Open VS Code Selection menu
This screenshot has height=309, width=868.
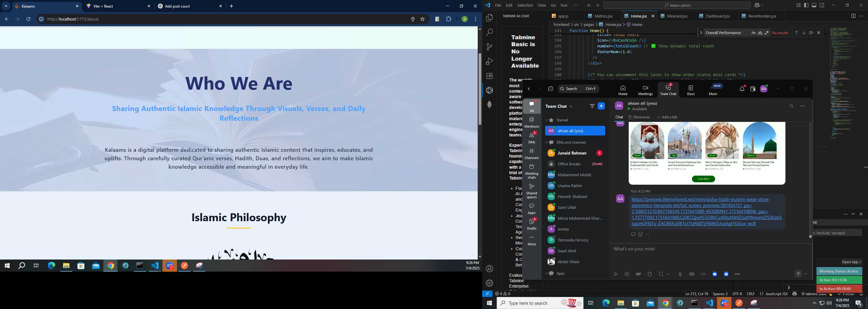click(x=525, y=5)
